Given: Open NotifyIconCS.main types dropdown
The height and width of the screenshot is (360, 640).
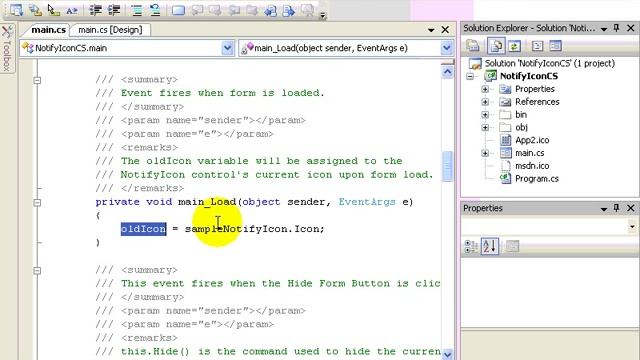Looking at the screenshot, I should [x=227, y=48].
